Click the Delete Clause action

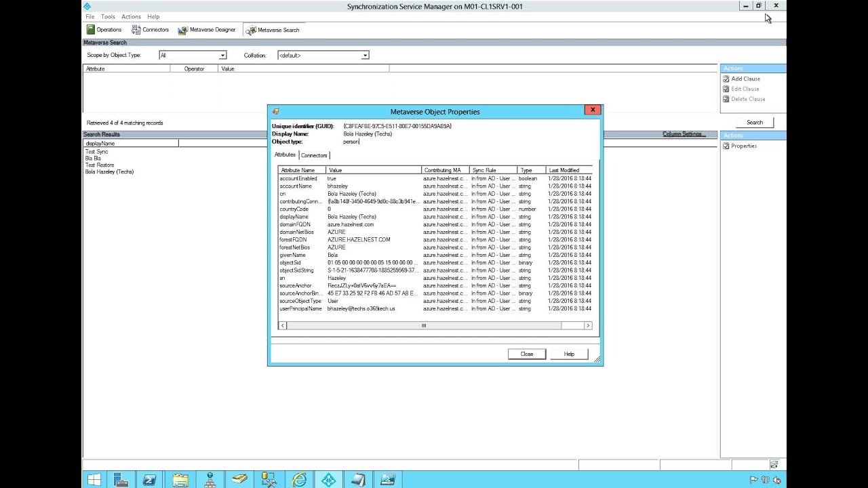[x=744, y=99]
